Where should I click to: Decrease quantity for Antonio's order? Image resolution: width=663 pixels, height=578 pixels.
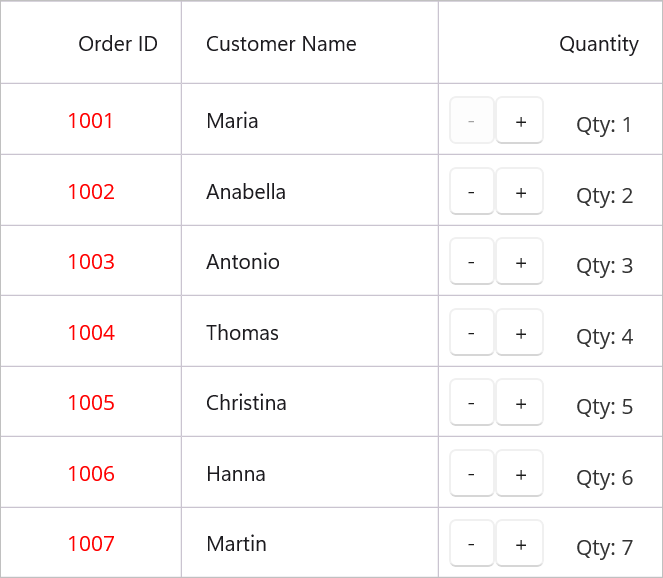(471, 262)
